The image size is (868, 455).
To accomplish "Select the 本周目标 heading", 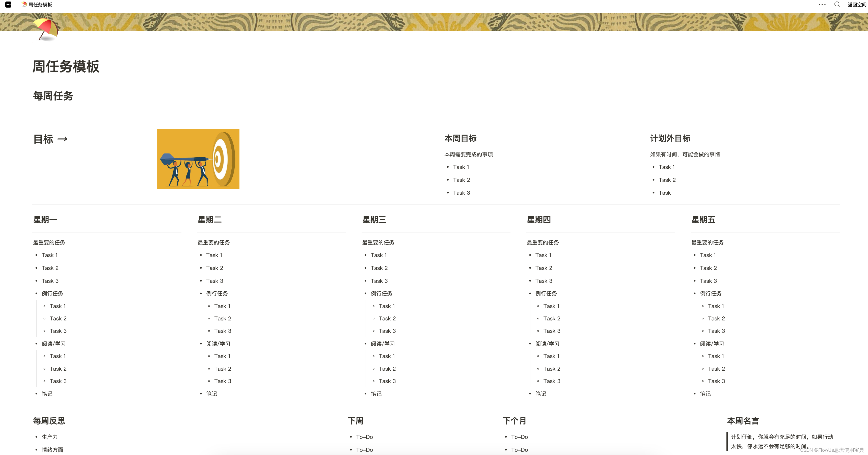I will [460, 138].
